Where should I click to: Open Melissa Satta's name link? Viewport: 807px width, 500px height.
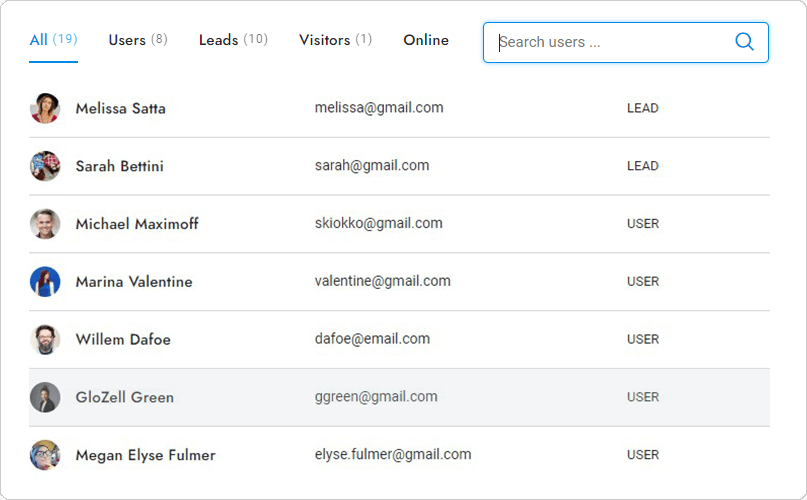[x=121, y=108]
